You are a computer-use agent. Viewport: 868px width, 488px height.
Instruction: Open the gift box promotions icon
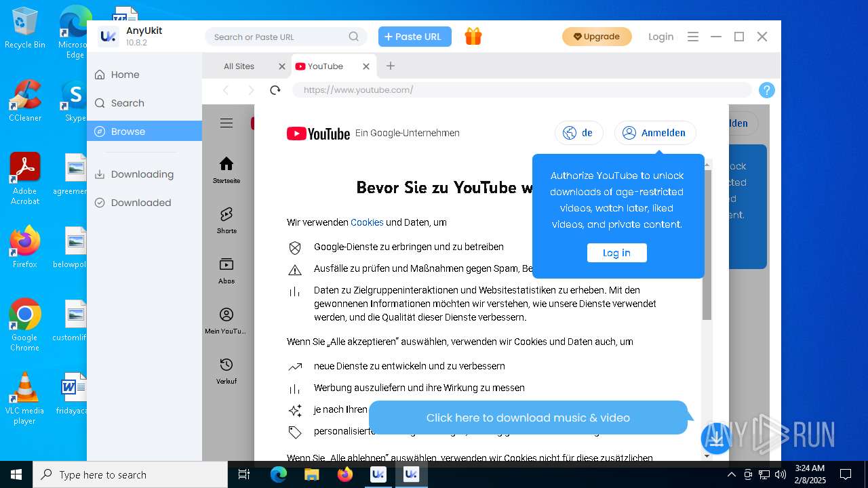pyautogui.click(x=473, y=37)
